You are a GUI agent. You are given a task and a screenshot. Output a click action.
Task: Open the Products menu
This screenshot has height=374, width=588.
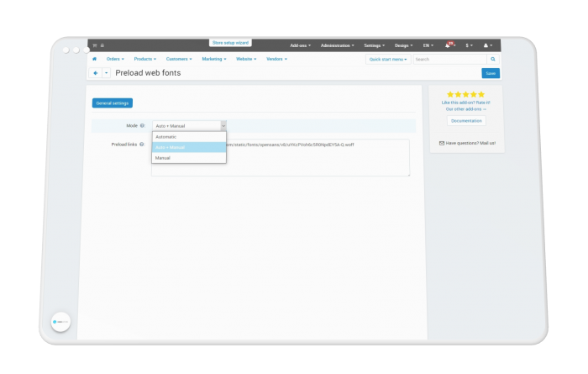(x=144, y=59)
